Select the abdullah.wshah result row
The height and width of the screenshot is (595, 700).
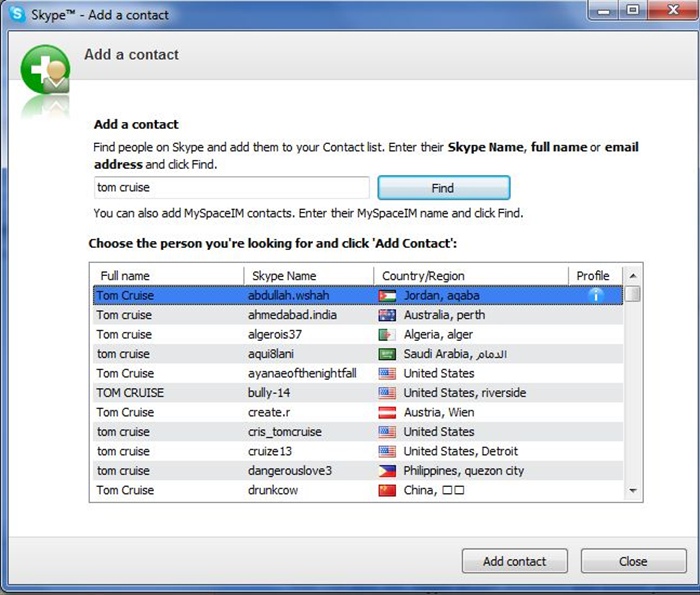358,295
